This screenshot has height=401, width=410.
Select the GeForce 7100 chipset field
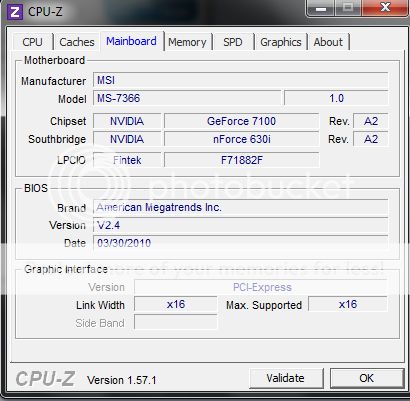[241, 121]
